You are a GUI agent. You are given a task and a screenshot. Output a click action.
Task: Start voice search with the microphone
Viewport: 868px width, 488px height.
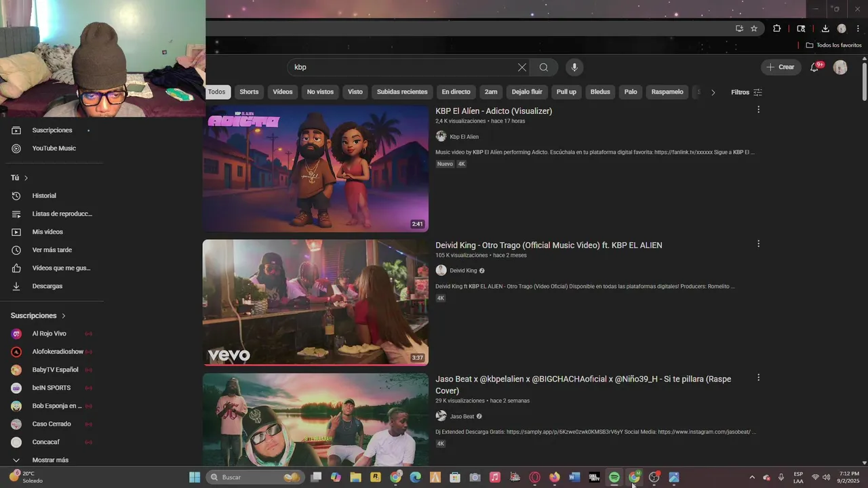[x=574, y=67]
